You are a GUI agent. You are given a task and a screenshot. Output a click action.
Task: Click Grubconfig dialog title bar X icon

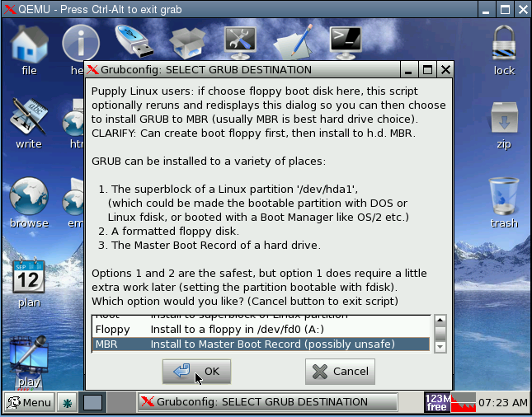tap(92, 69)
